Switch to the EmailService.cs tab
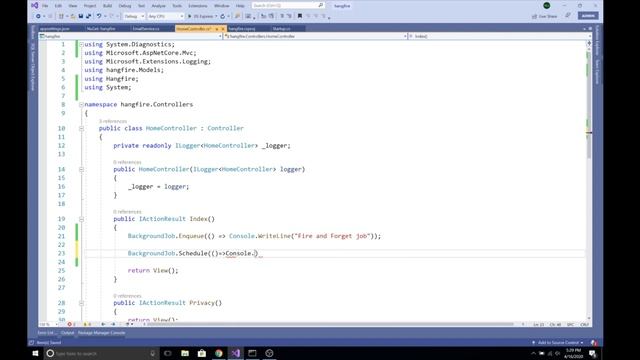640x360 pixels. point(146,29)
